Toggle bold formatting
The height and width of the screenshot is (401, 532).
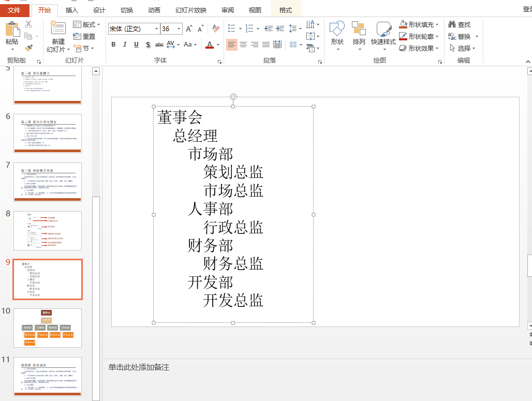click(113, 44)
